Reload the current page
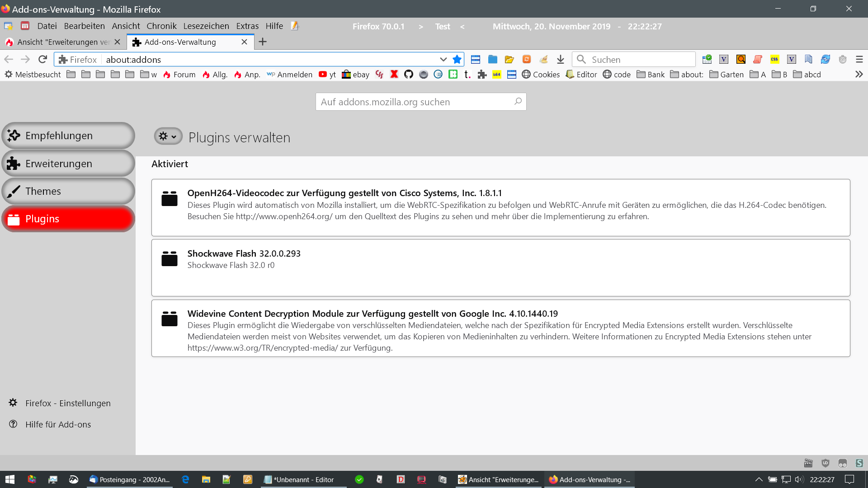This screenshot has height=488, width=868. tap(42, 59)
